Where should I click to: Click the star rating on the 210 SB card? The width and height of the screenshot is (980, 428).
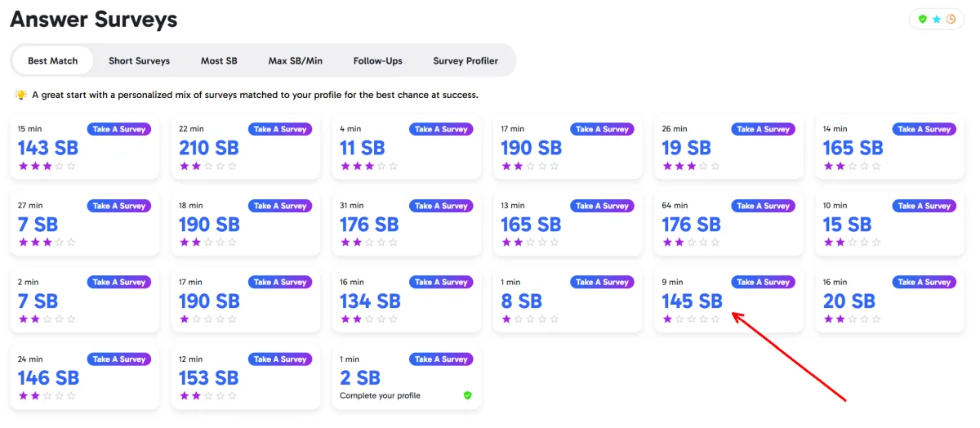tap(208, 166)
